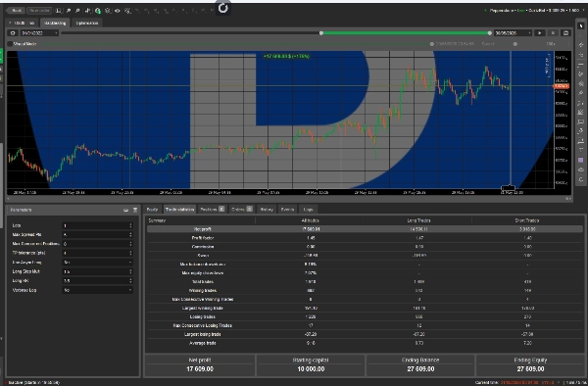Zoom out the chart
The image size is (588, 386).
pos(77,11)
